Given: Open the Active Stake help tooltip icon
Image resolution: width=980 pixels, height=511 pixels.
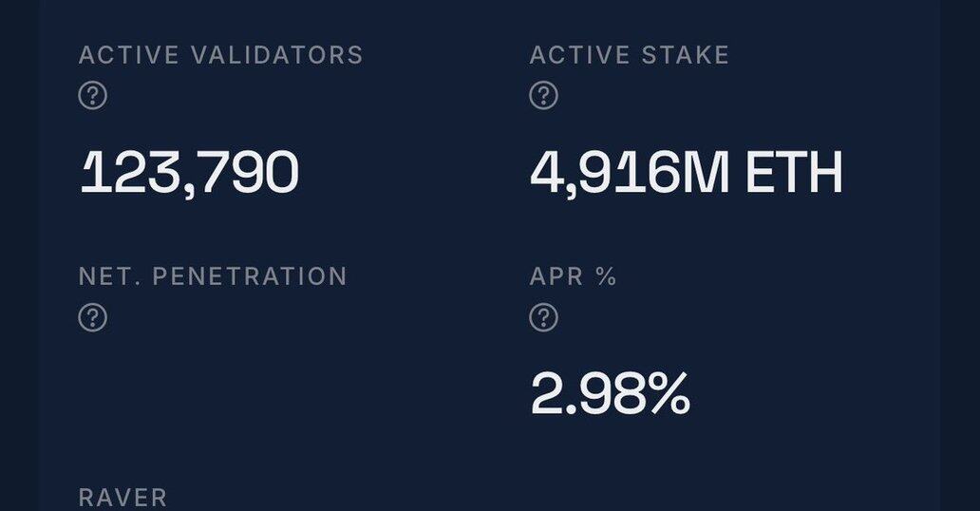Looking at the screenshot, I should [543, 96].
